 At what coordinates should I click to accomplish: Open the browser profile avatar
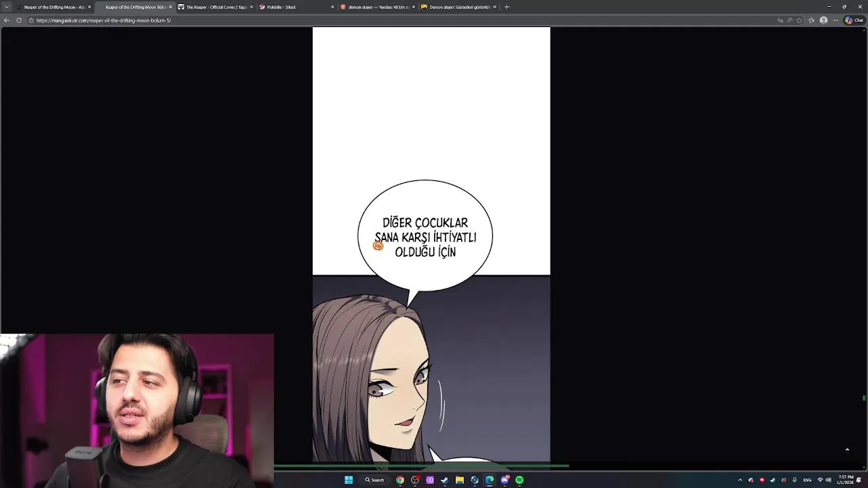pyautogui.click(x=823, y=20)
